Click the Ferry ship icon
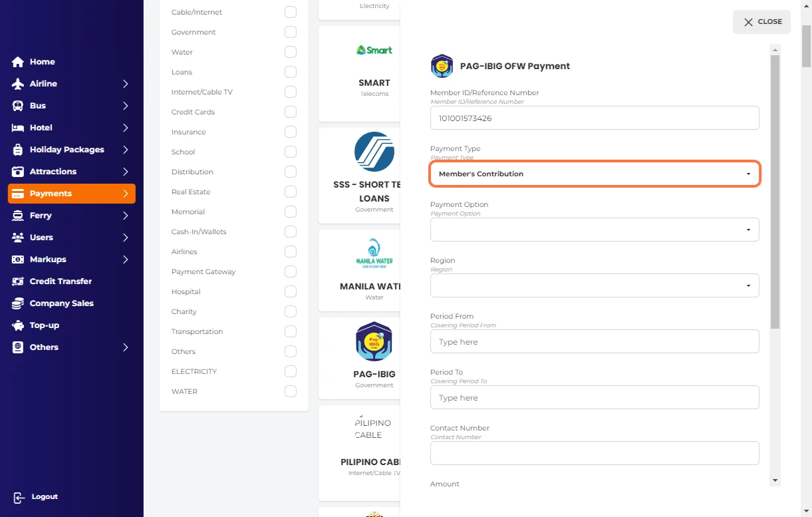The image size is (812, 517). coord(18,216)
